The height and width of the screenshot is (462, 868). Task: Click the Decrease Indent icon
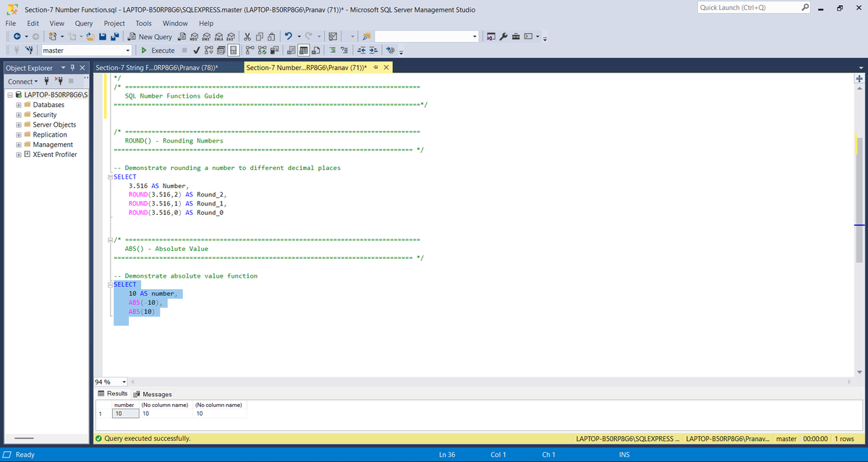pos(361,49)
